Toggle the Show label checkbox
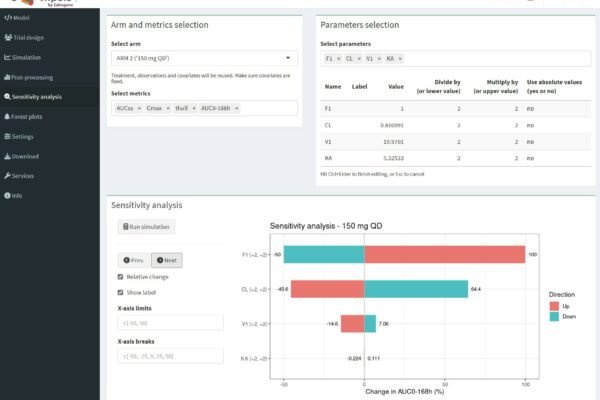This screenshot has width=600, height=400. 121,292
